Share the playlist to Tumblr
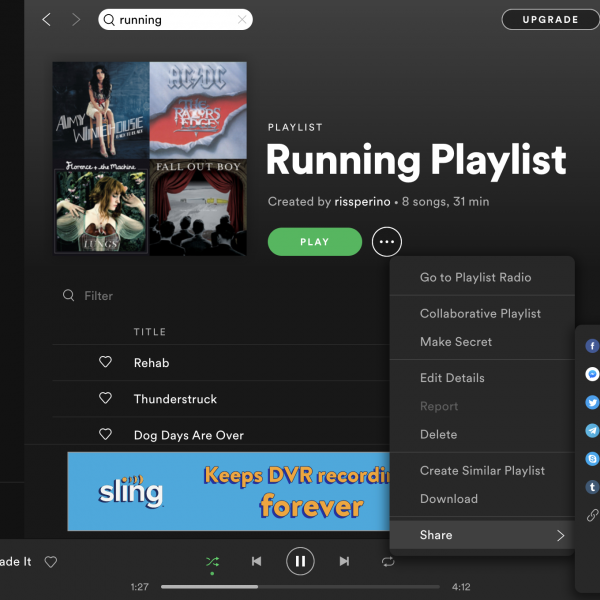Viewport: 600px width, 600px height. 592,487
